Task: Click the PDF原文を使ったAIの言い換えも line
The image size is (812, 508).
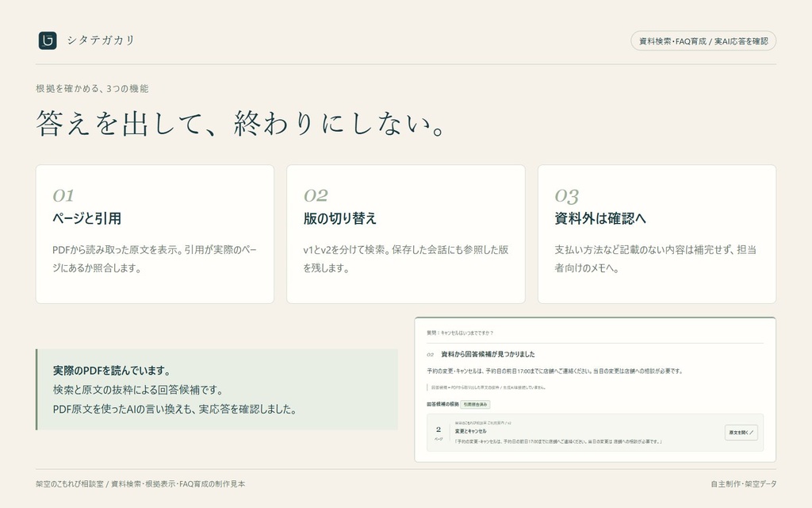Action: click(175, 409)
